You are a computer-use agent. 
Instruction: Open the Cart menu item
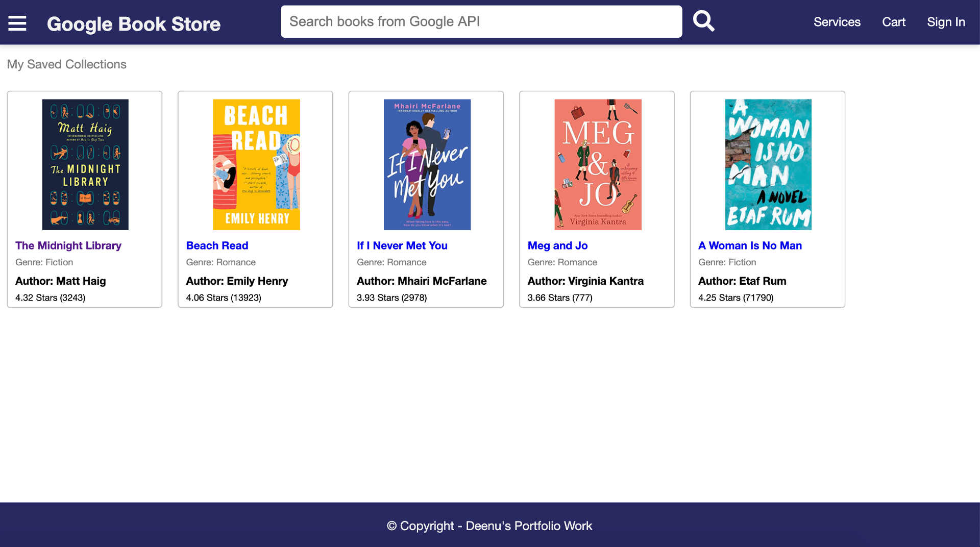pyautogui.click(x=894, y=22)
